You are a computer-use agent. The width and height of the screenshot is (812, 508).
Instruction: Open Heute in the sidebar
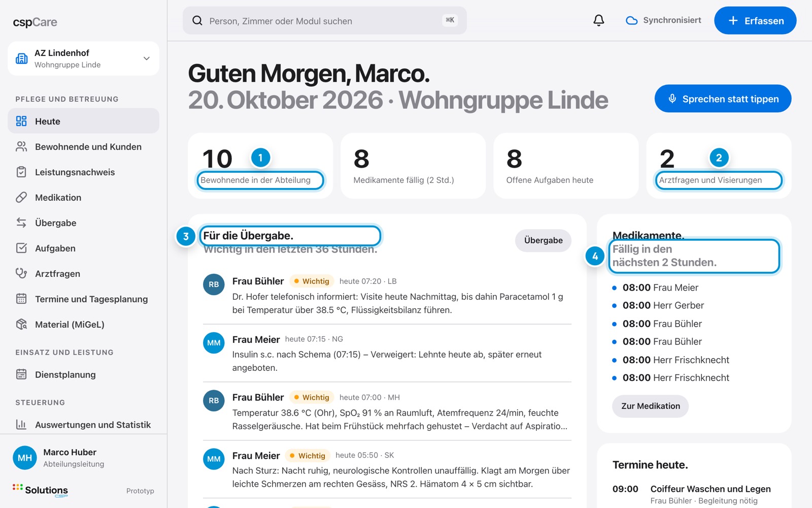(83, 121)
